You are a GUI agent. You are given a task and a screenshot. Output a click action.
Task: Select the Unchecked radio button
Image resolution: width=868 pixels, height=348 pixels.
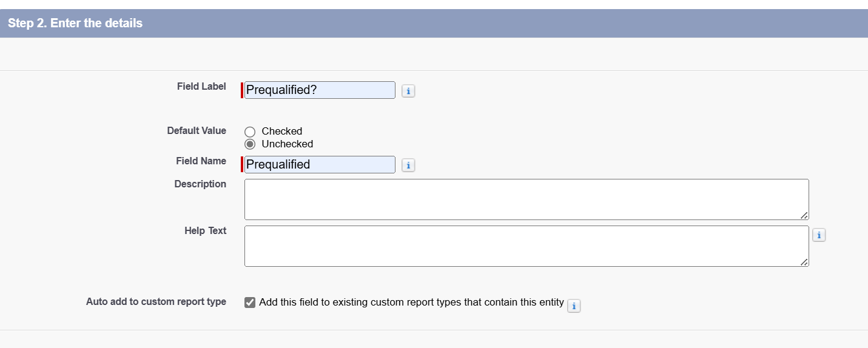coord(250,144)
